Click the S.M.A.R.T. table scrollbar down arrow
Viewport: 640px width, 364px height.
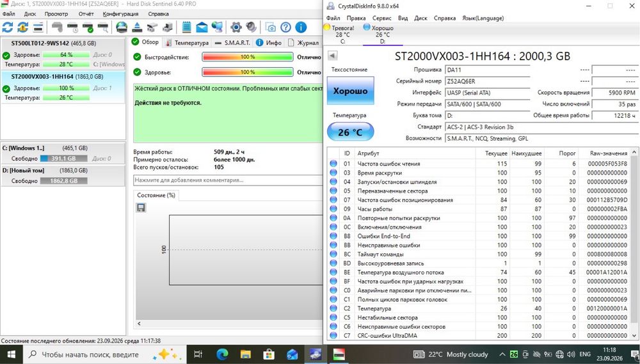pyautogui.click(x=634, y=335)
